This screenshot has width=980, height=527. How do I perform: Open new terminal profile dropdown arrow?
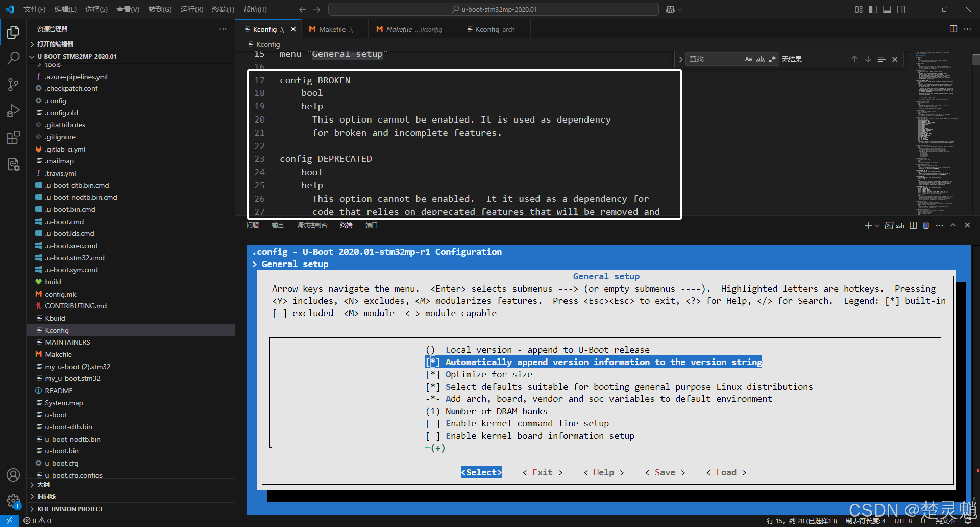point(877,225)
